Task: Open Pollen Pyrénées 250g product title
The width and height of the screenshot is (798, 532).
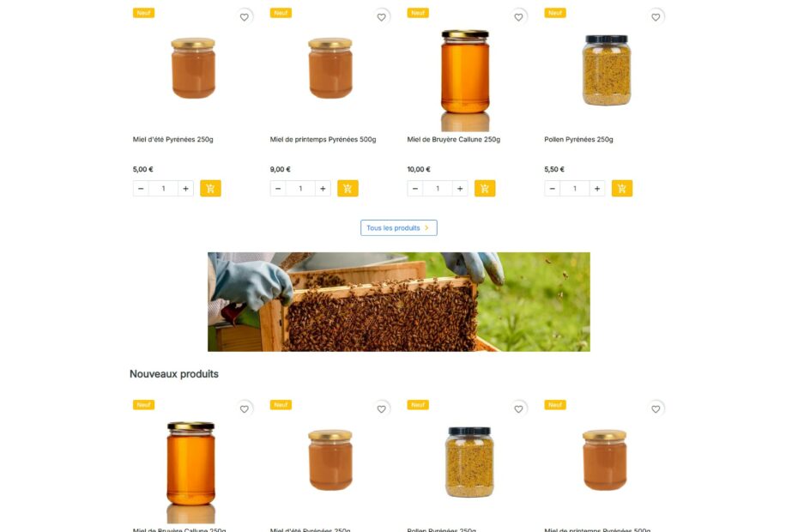Action: click(x=578, y=139)
